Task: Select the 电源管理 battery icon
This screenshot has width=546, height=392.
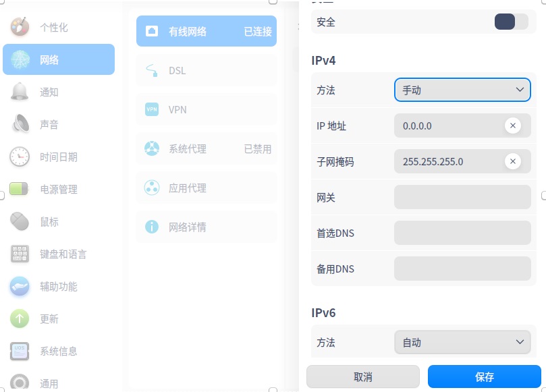Action: click(19, 189)
